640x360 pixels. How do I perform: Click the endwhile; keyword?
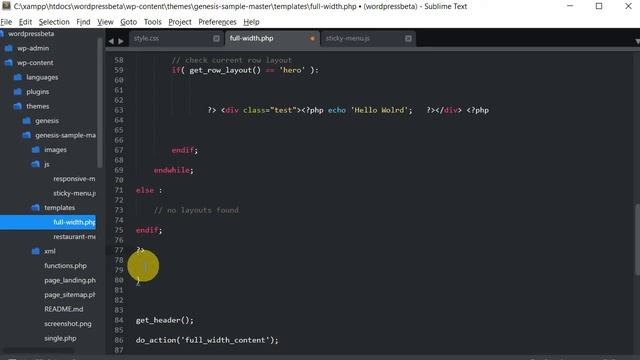tap(173, 170)
